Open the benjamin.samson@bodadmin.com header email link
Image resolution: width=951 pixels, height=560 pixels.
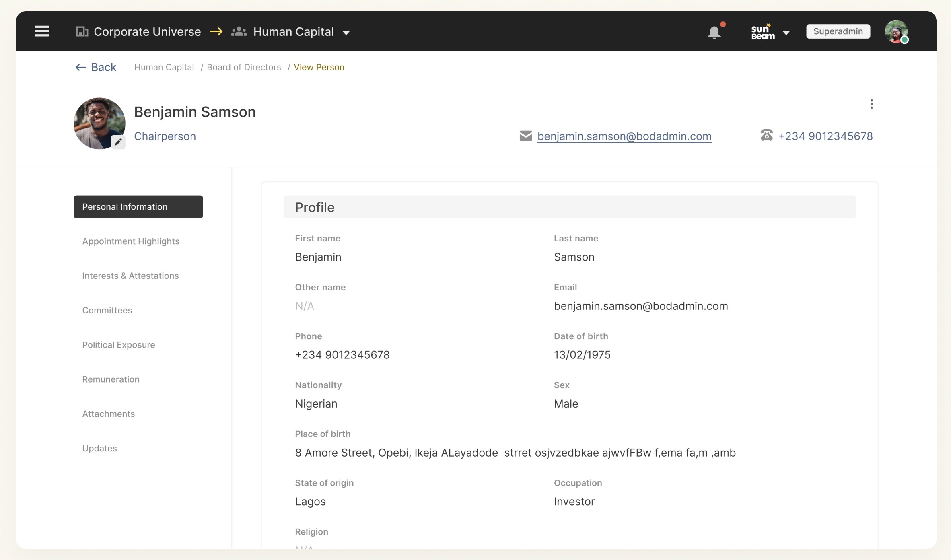[x=624, y=136]
